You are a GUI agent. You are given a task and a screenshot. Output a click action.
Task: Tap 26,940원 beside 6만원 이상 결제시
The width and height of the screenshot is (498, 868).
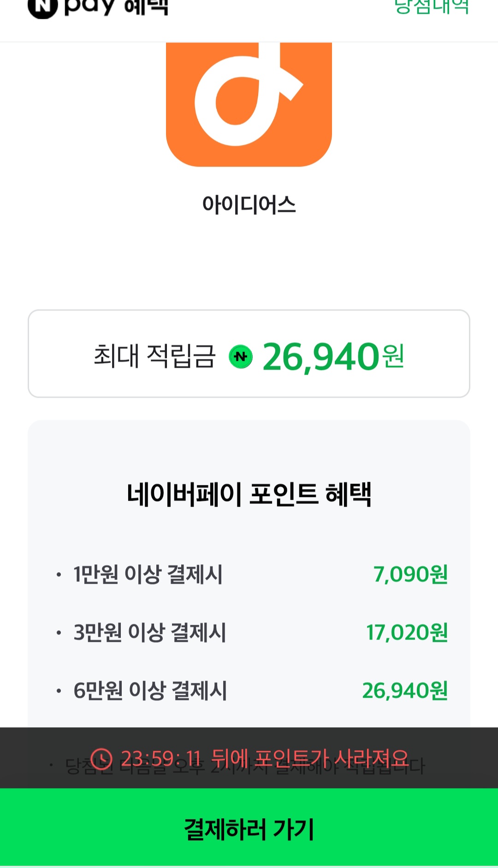[405, 691]
